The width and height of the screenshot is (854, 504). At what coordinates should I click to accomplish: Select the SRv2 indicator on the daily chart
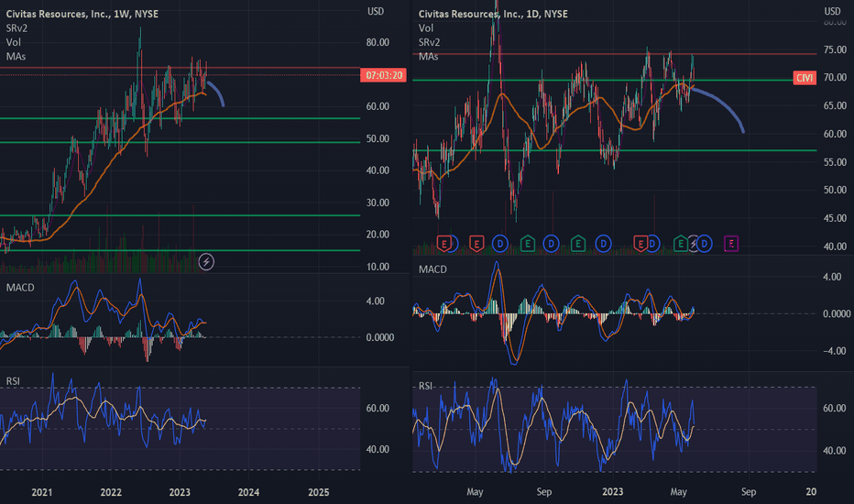[x=429, y=42]
